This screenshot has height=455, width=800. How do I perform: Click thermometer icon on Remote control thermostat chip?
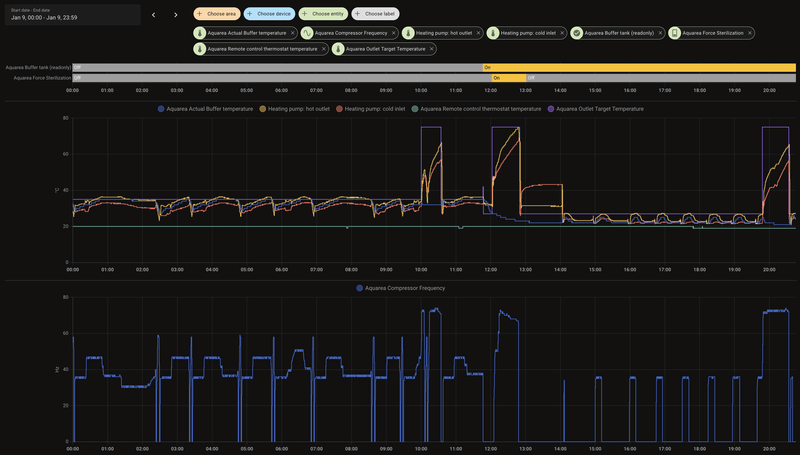200,49
